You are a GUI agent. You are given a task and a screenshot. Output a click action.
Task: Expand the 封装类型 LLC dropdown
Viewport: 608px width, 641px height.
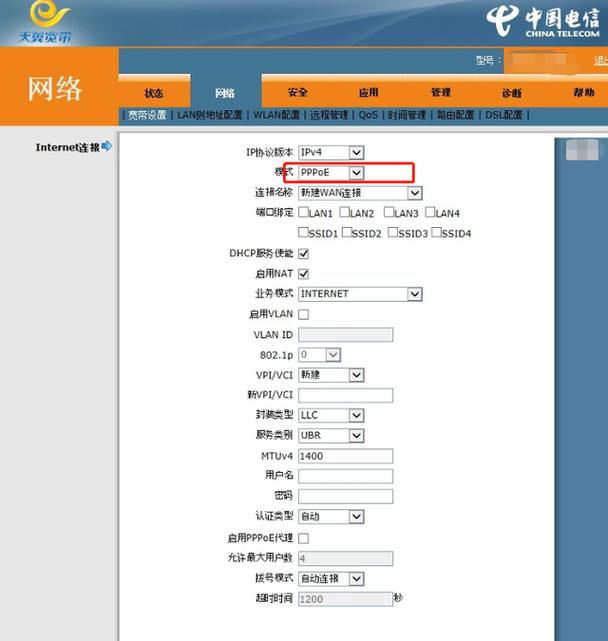point(331,415)
